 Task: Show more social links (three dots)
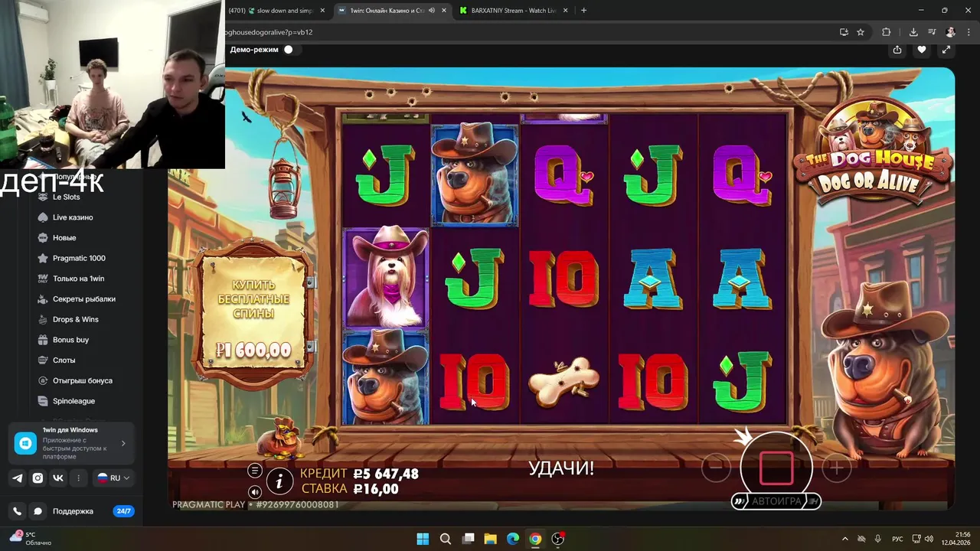pyautogui.click(x=78, y=478)
